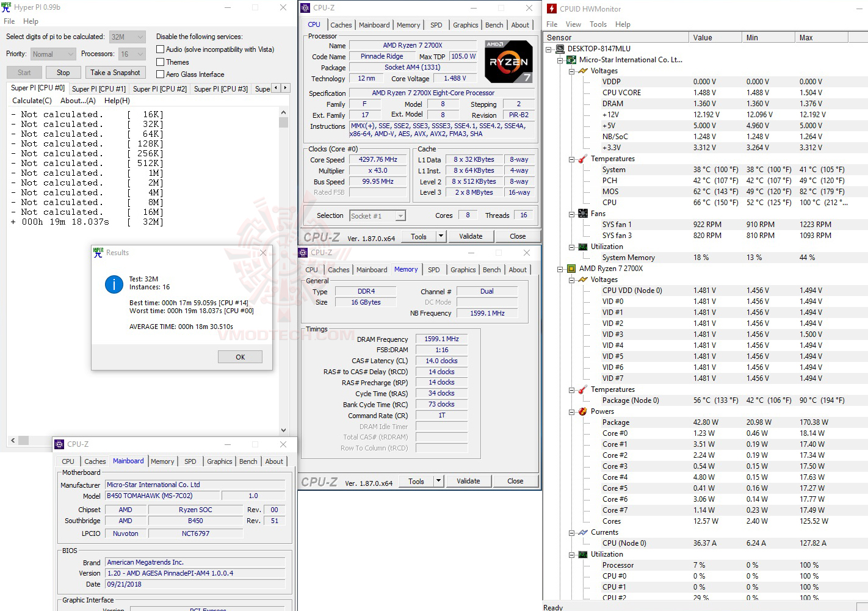Viewport: 868px width, 611px height.
Task: Enable the Audio incompatibility service checkbox
Action: pos(159,49)
